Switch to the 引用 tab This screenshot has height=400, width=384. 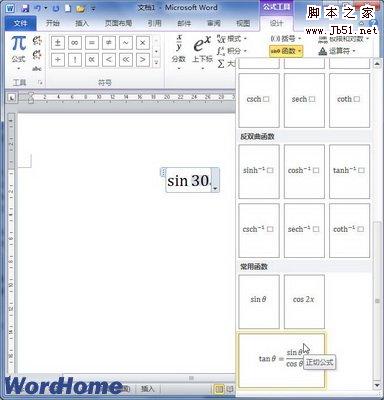pyautogui.click(x=154, y=23)
